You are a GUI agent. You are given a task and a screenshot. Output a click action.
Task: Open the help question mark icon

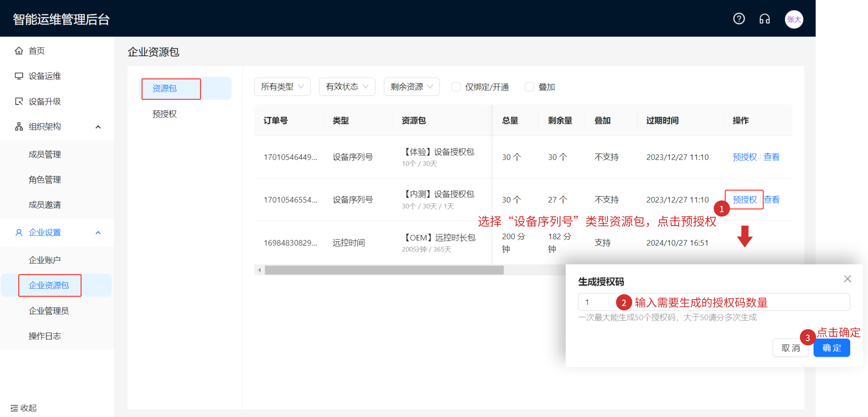739,19
